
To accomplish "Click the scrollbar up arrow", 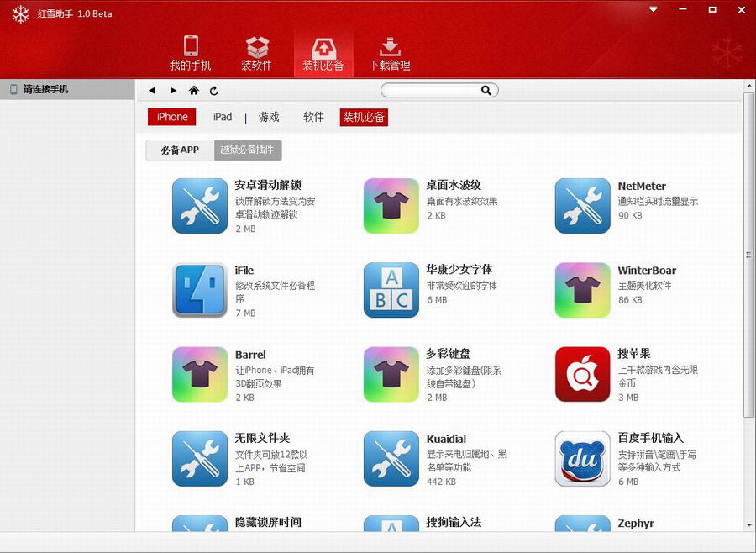I will pyautogui.click(x=748, y=86).
